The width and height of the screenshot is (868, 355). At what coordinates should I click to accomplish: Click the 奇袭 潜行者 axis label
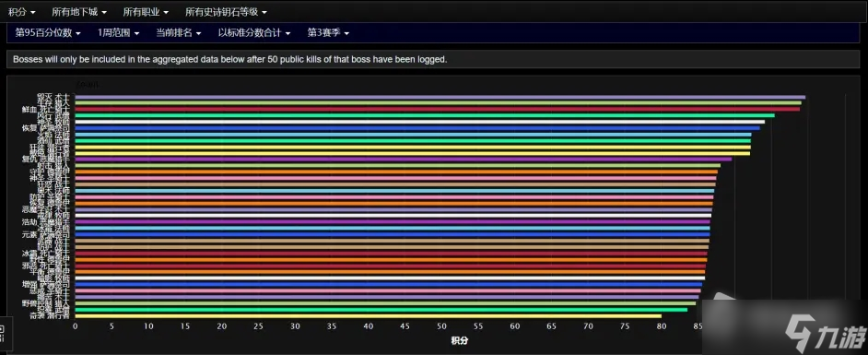pos(49,315)
